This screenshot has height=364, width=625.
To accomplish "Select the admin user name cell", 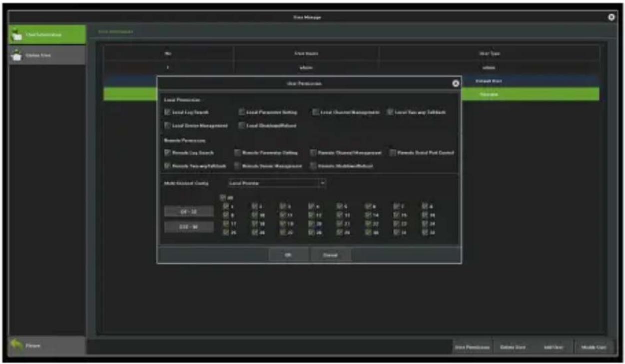I will pyautogui.click(x=306, y=67).
